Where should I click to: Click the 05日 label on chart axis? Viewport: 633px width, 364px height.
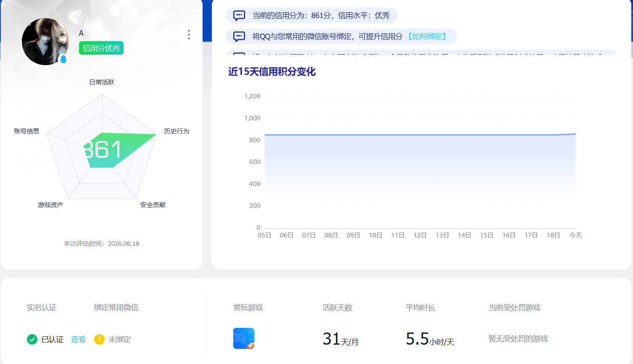[x=264, y=235]
